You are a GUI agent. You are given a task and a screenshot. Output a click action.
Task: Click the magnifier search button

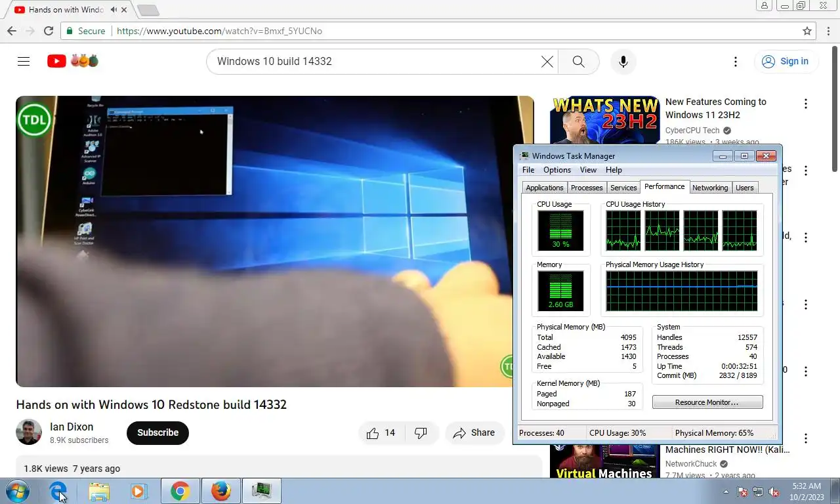click(x=578, y=61)
